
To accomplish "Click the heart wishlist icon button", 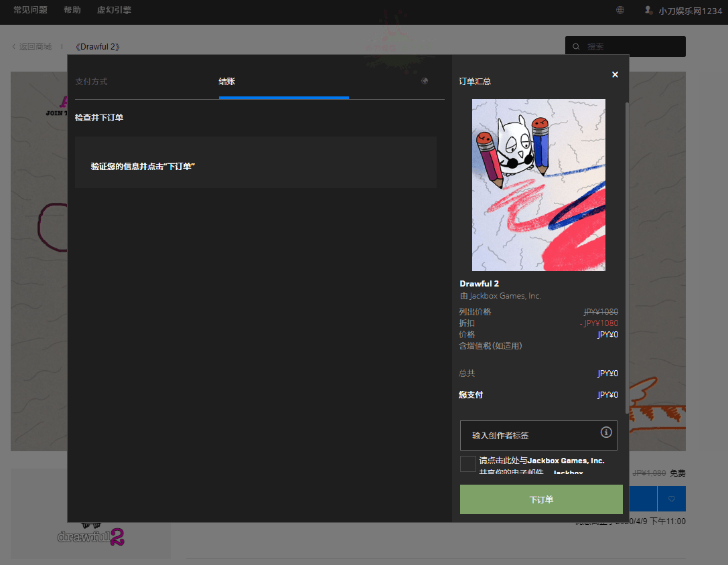I will click(x=672, y=499).
